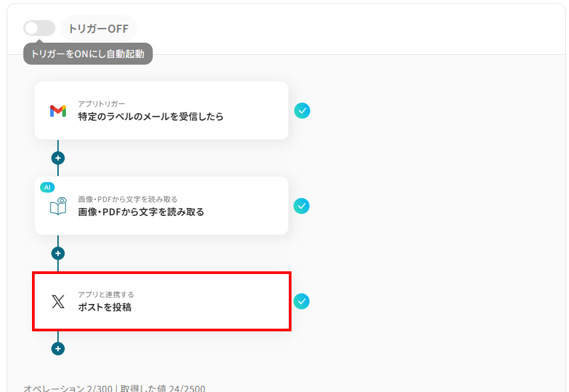Image resolution: width=569 pixels, height=392 pixels.
Task: Click the Gmail icon in trigger card
Action: click(x=58, y=111)
